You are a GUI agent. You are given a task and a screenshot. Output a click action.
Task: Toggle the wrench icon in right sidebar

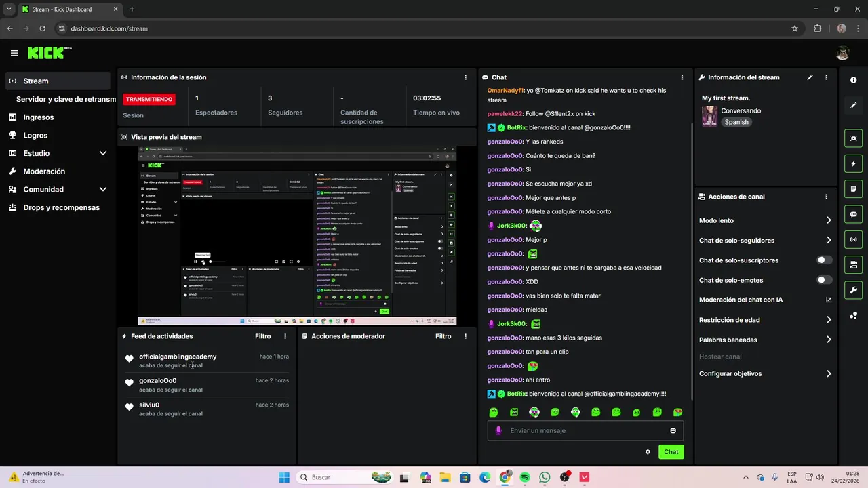pos(853,290)
